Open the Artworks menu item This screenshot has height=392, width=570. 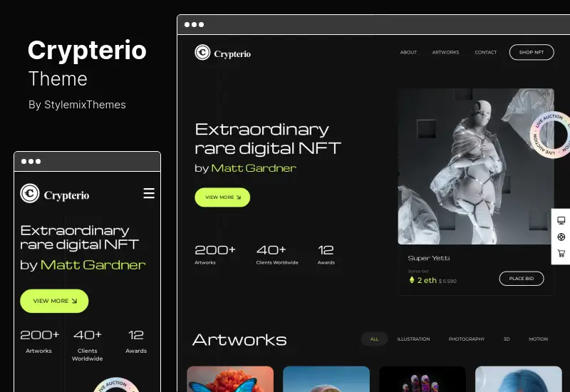point(445,52)
